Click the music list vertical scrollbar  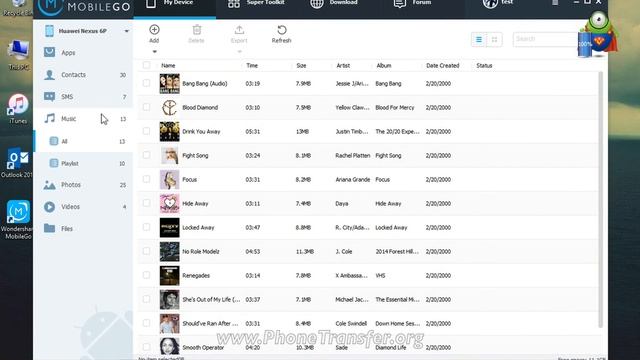[x=600, y=199]
